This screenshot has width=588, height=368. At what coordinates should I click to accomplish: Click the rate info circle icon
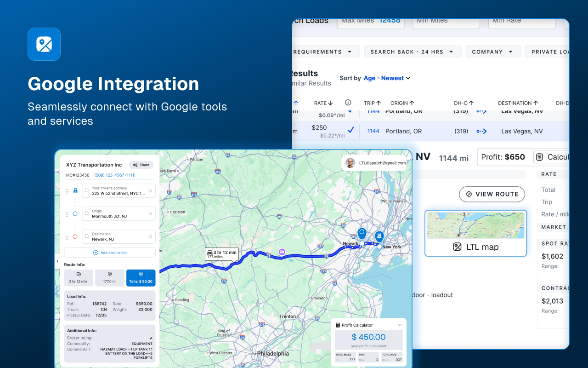click(348, 103)
